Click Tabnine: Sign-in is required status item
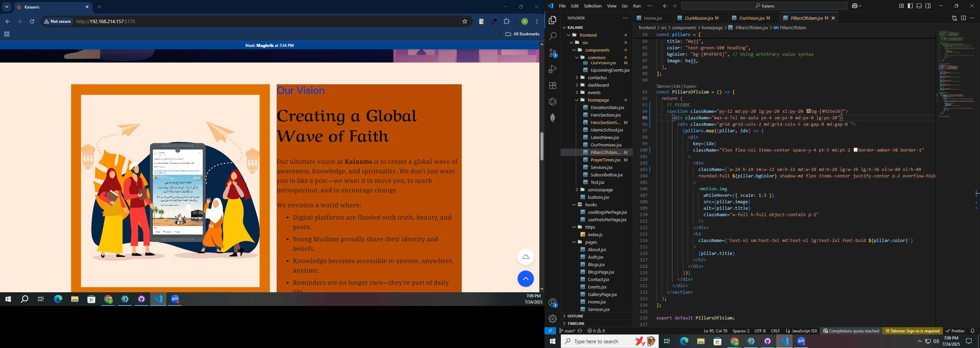The image size is (980, 348). pos(912,331)
